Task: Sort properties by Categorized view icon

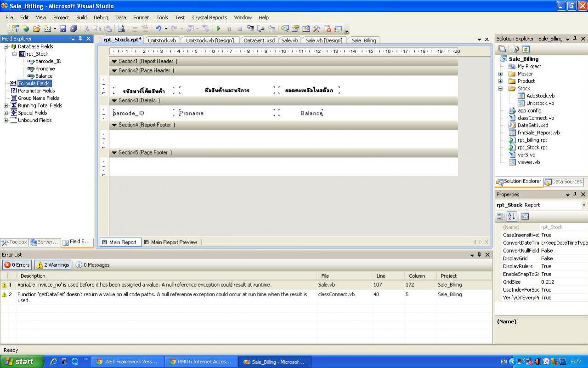Action: tap(501, 216)
